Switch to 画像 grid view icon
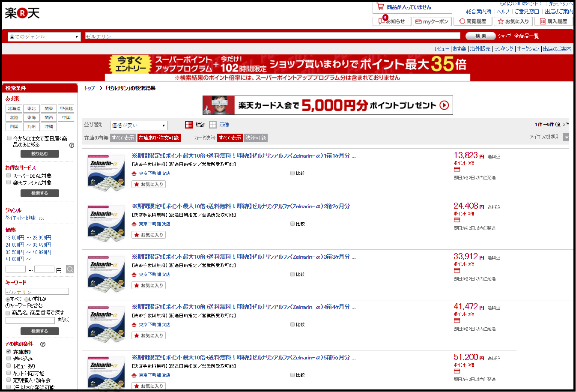Screen dimensions: 576x392 (x=213, y=125)
